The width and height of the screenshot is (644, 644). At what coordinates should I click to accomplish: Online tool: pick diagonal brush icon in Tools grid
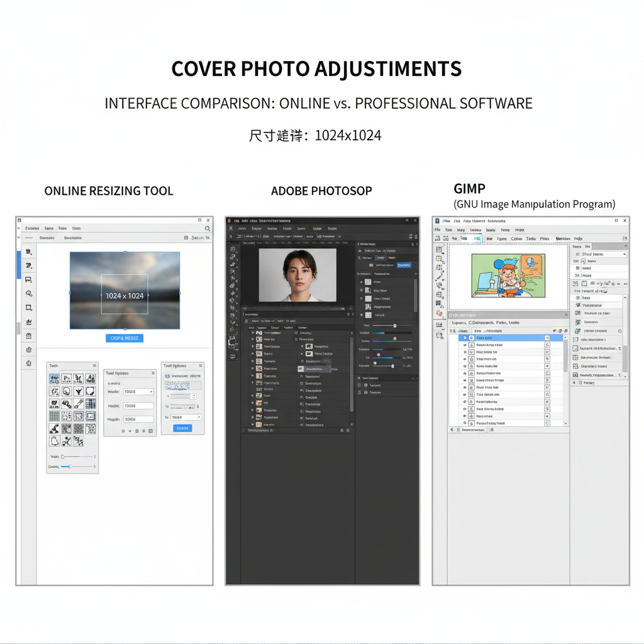tap(79, 404)
